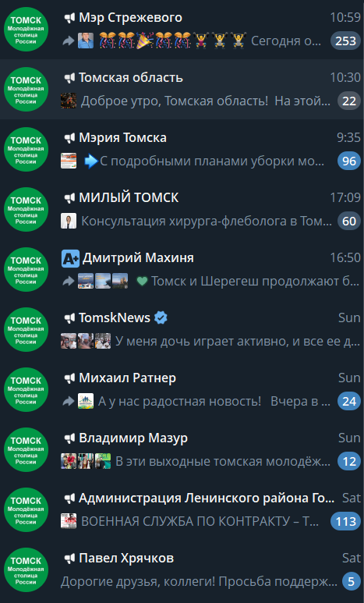
Task: Open the Мэрия Томска channel
Action: click(x=182, y=149)
